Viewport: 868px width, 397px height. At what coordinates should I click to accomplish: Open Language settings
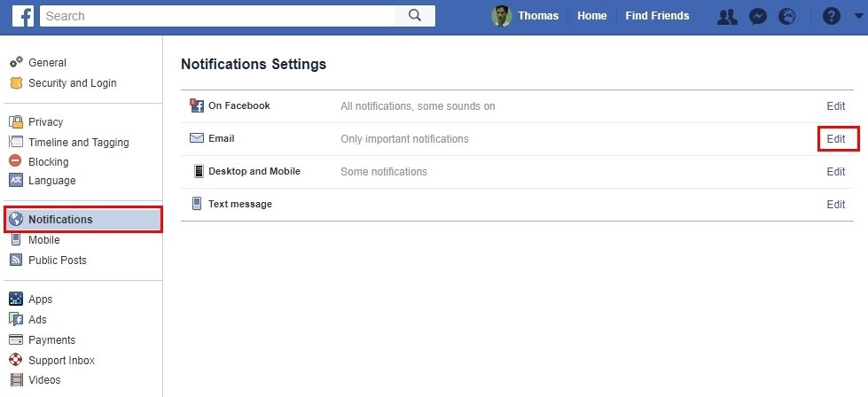click(52, 180)
